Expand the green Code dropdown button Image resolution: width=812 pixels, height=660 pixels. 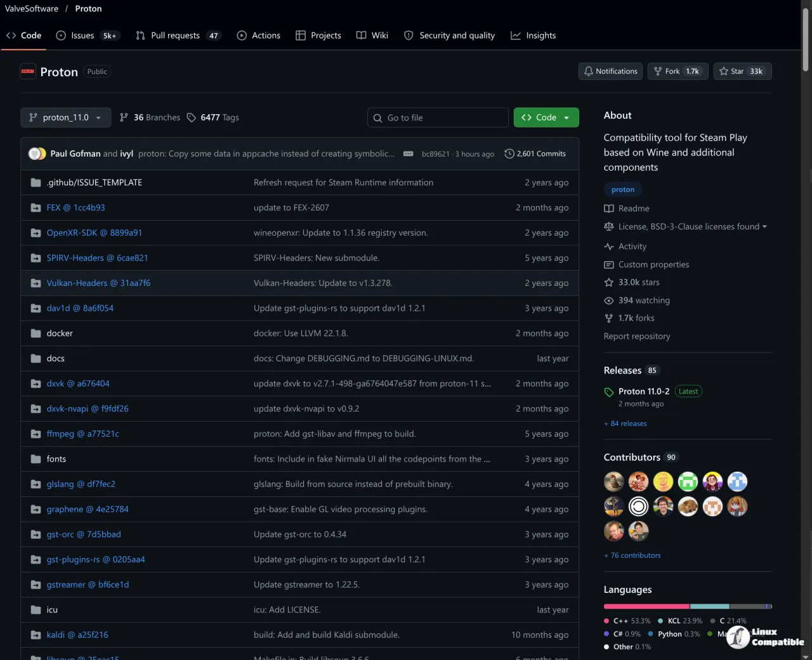coord(546,117)
